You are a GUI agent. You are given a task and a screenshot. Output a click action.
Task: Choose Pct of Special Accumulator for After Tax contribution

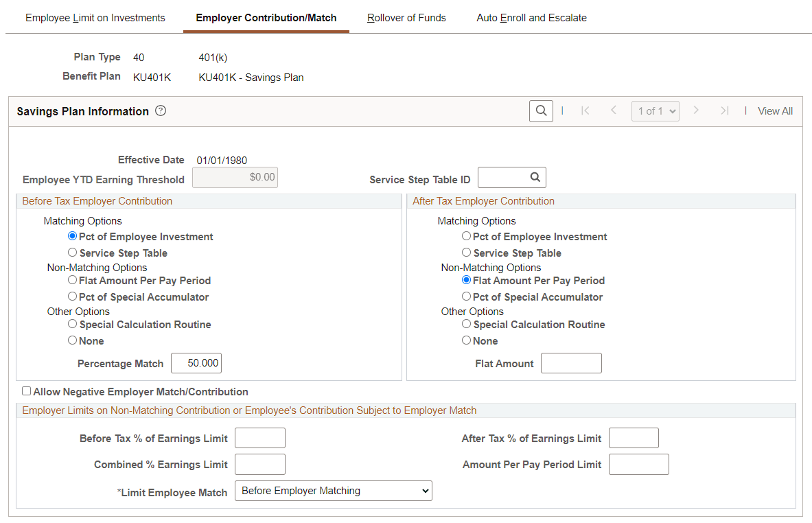pyautogui.click(x=466, y=297)
